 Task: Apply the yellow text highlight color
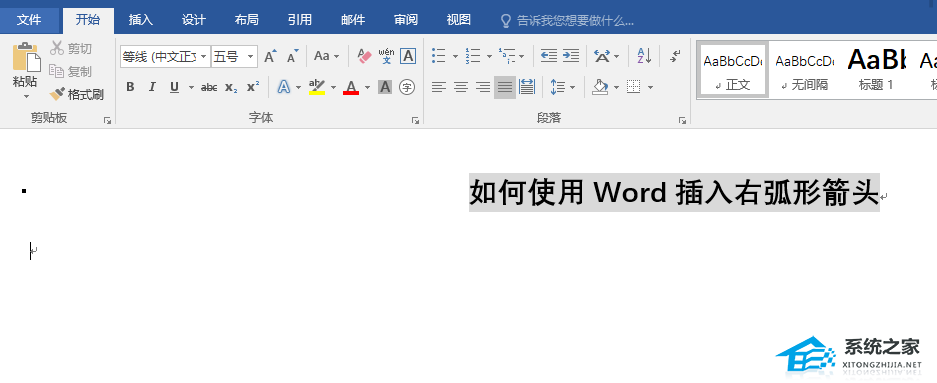click(x=317, y=87)
